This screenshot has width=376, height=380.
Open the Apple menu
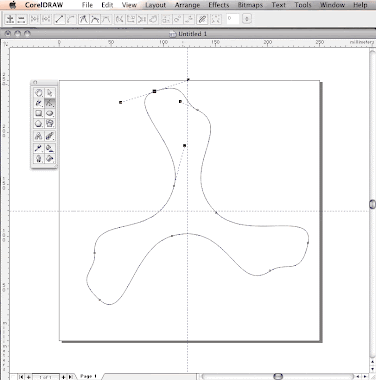click(x=13, y=5)
